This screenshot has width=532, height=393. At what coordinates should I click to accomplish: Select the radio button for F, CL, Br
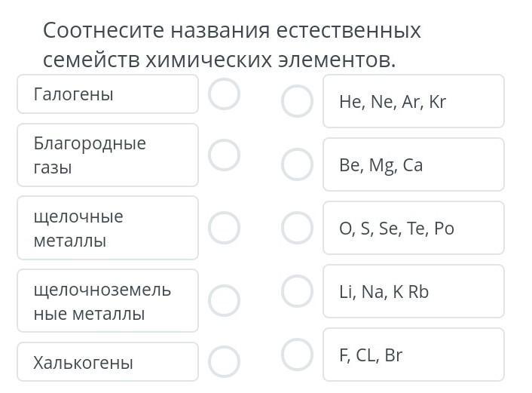[x=297, y=354]
